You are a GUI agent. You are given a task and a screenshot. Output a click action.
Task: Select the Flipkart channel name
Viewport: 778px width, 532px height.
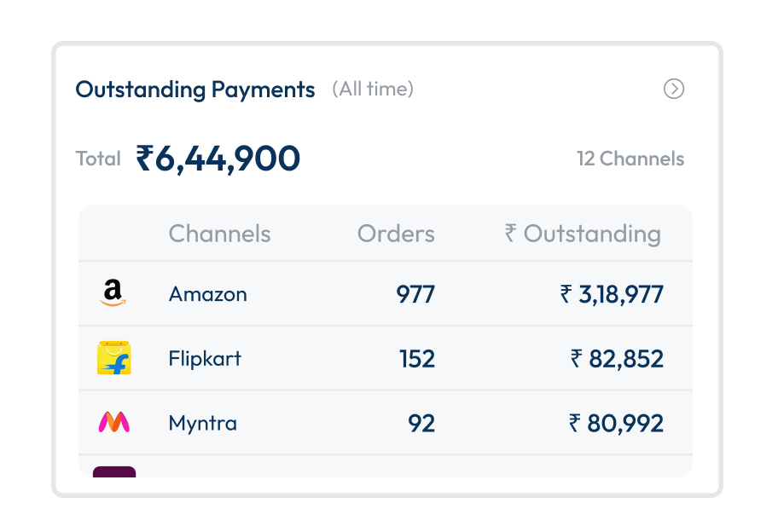click(x=205, y=358)
